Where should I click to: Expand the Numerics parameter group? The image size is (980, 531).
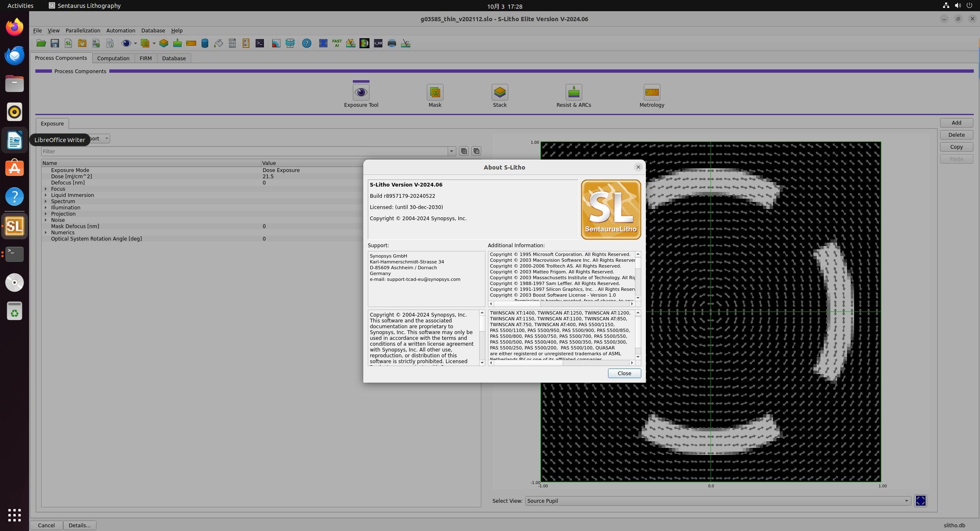(x=46, y=232)
